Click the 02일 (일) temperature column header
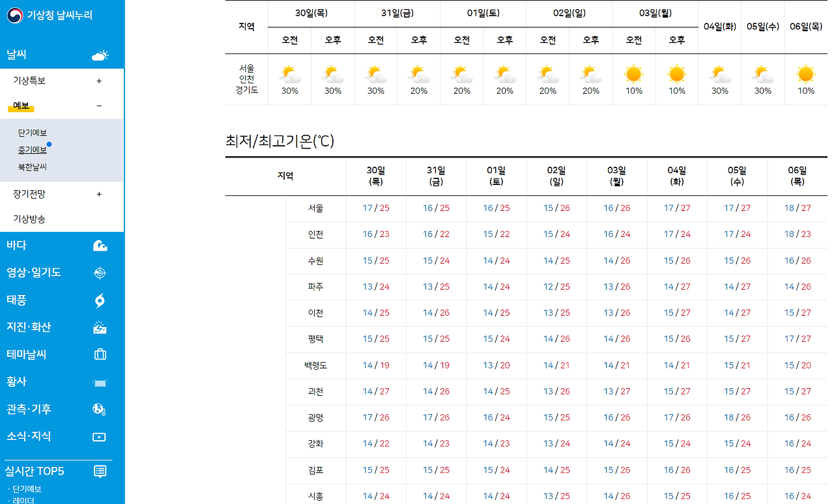Screen dimensions: 834x504 pos(556,176)
